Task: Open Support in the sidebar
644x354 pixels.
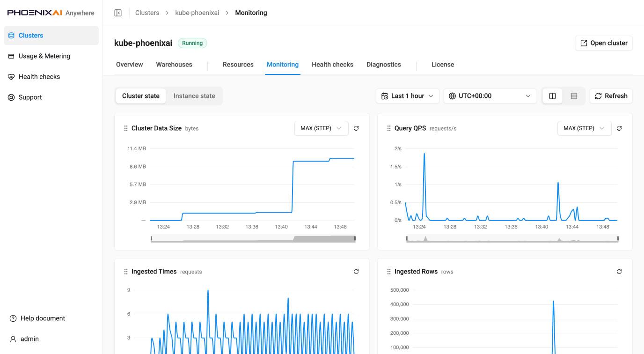Action: [x=51, y=97]
